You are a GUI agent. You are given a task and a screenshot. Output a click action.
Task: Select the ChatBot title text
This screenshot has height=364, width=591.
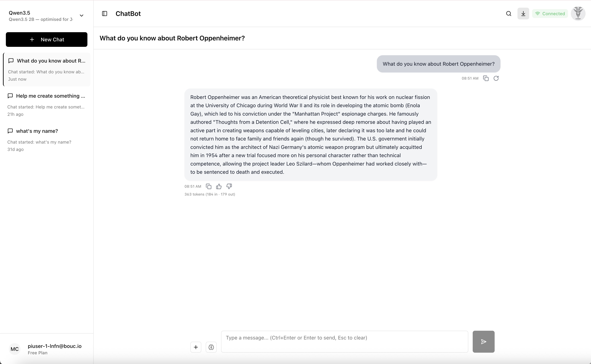pos(128,14)
